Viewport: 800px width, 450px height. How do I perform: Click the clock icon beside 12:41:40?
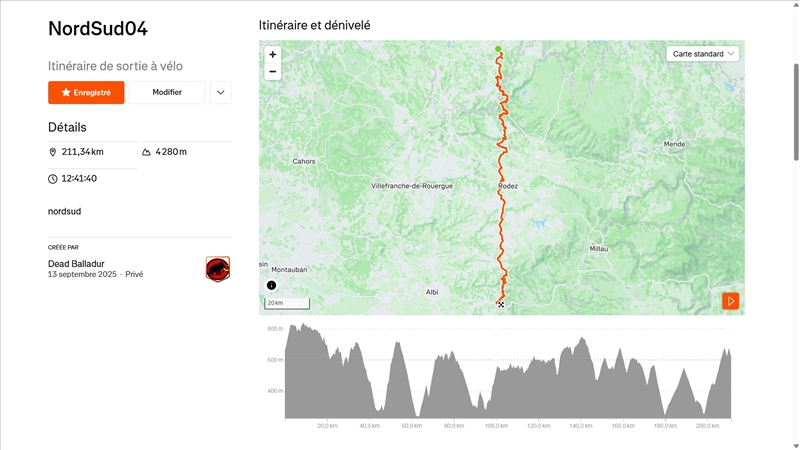click(53, 179)
